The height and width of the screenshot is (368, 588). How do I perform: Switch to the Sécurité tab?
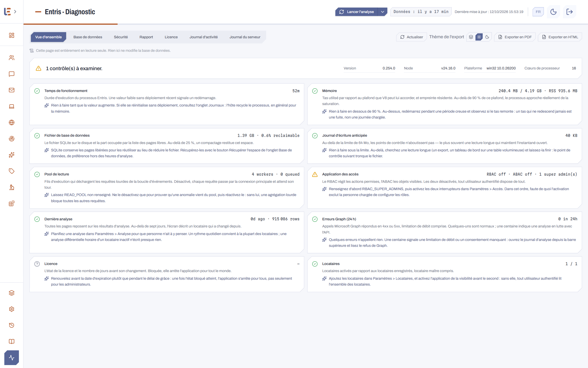[121, 37]
